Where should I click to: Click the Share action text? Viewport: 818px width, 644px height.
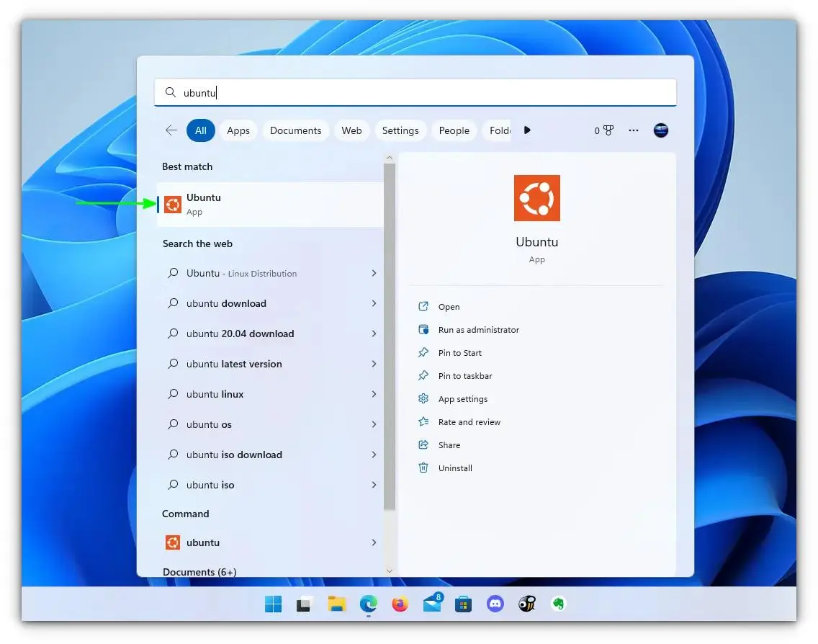coord(449,445)
